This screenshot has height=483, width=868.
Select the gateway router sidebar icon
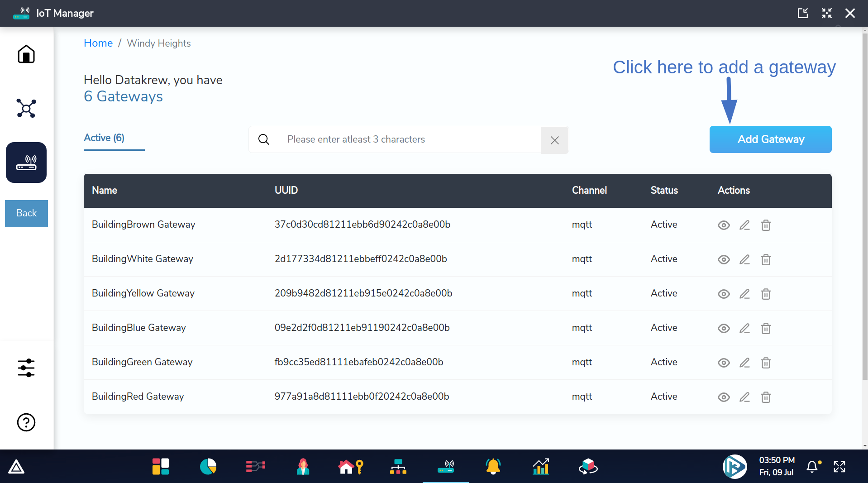click(x=26, y=163)
